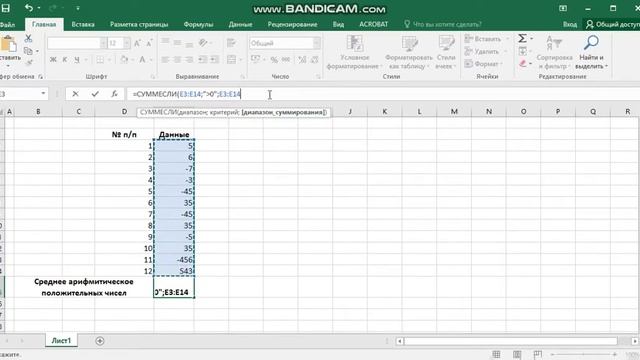Switch to the Рецензирование tab
640x360 pixels.
[x=292, y=24]
